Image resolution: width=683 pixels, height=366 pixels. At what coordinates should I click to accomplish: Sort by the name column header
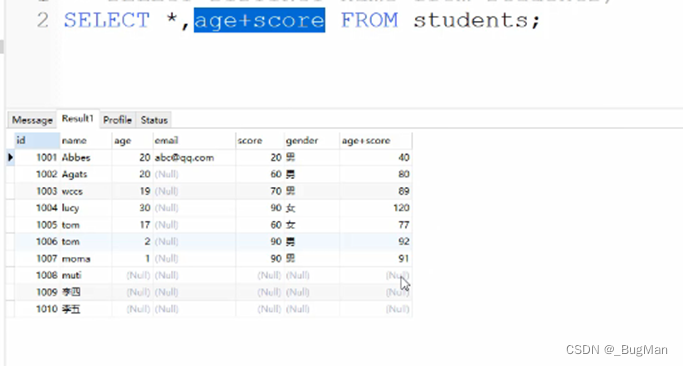(x=86, y=140)
